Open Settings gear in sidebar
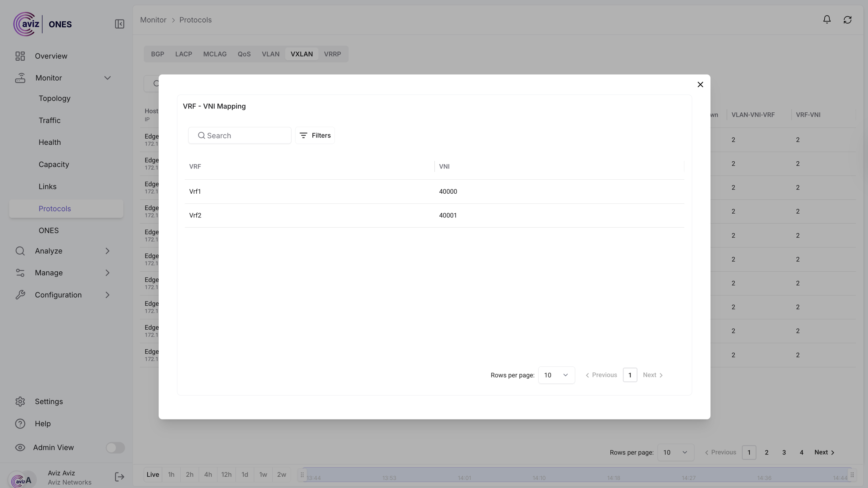The image size is (868, 488). (20, 401)
